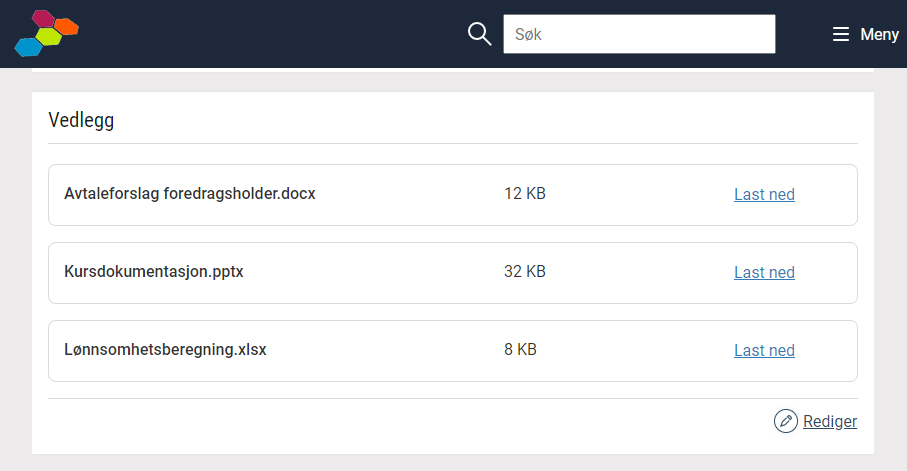Download Kursdokumentasjon.pptx via Last ned
Screen dimensions: 907x471
(764, 272)
